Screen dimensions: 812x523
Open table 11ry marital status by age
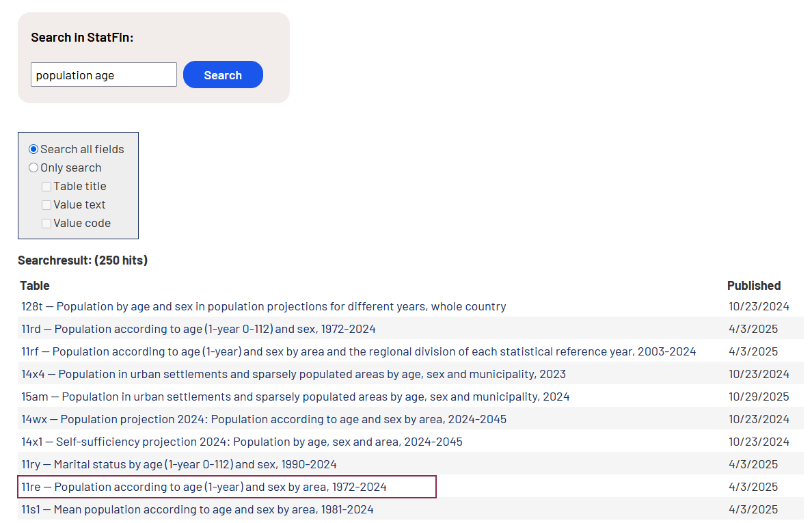(x=179, y=464)
